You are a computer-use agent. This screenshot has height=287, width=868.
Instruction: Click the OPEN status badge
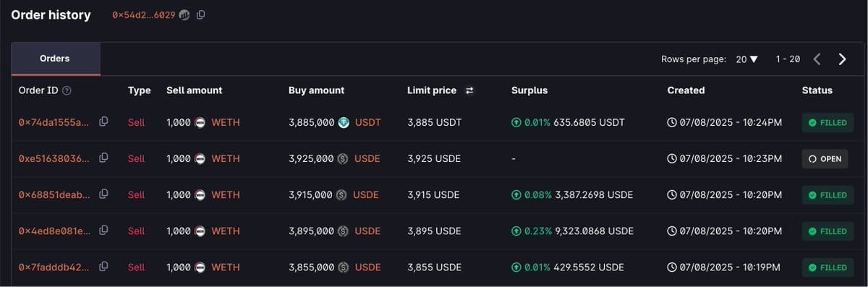coord(825,159)
